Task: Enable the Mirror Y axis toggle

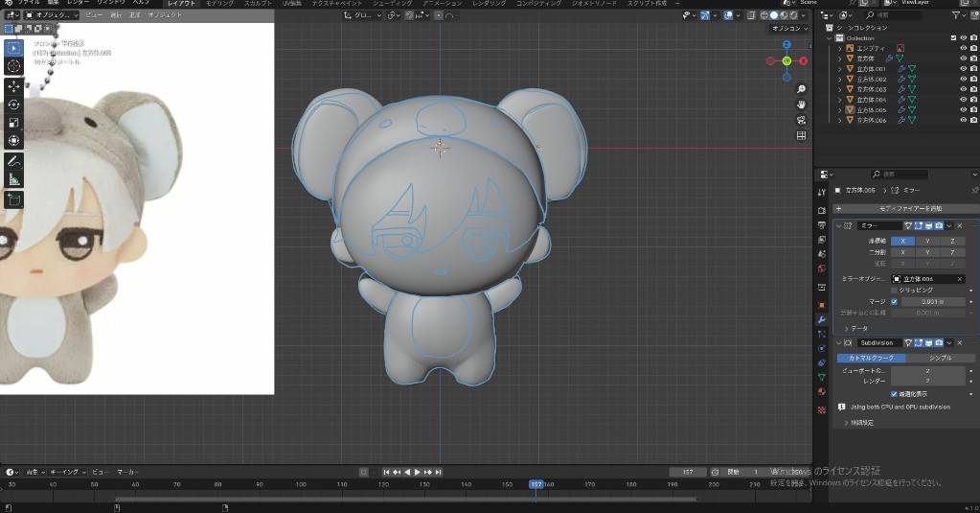Action: click(x=926, y=241)
